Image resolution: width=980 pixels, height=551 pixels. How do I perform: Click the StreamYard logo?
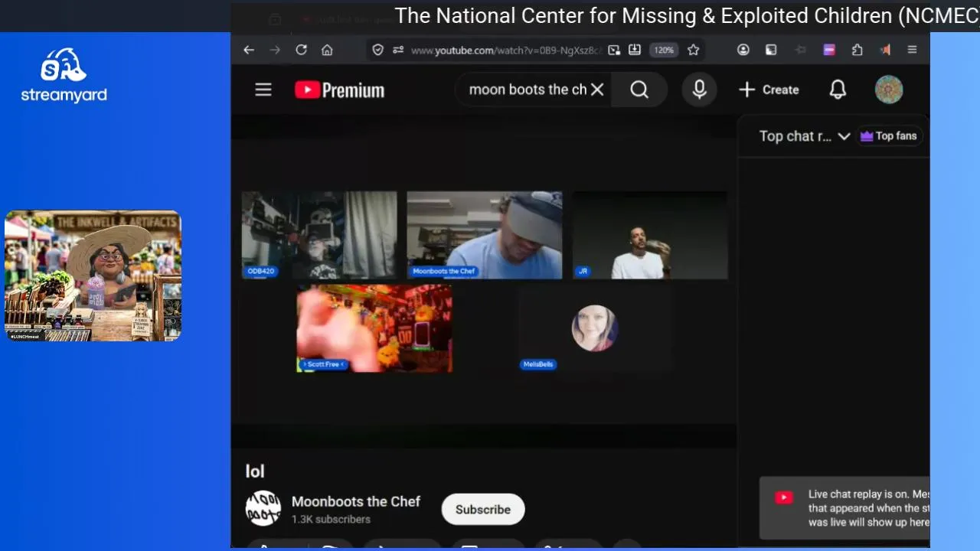[x=64, y=76]
